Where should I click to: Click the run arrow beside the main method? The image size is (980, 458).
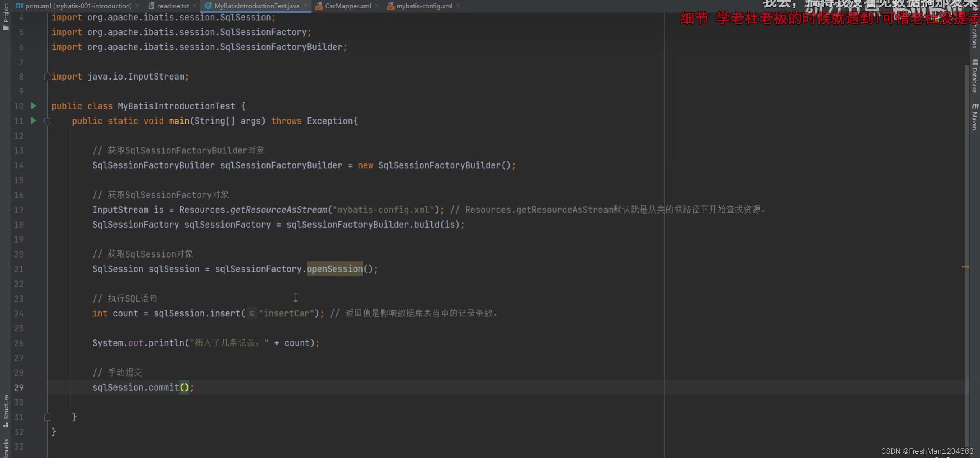pyautogui.click(x=33, y=121)
